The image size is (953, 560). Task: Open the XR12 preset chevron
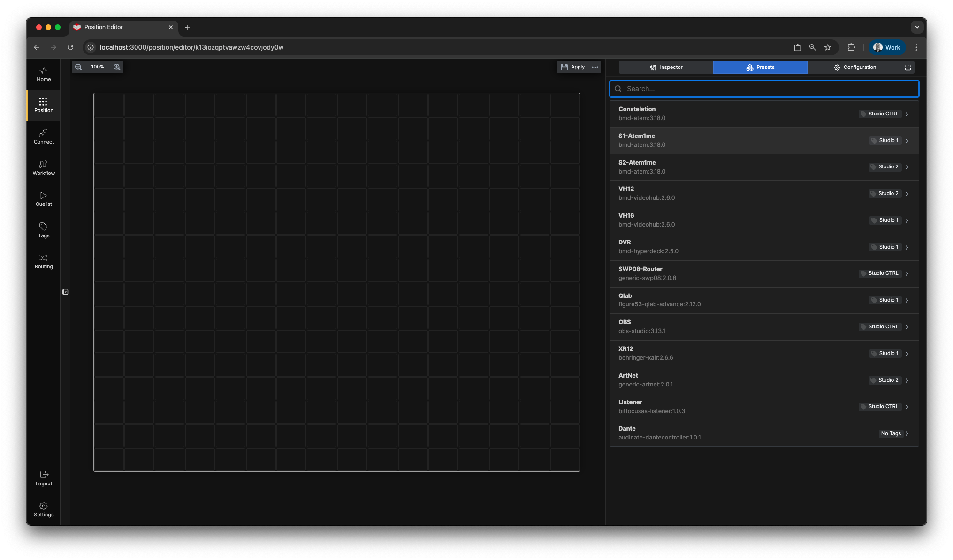[907, 354]
